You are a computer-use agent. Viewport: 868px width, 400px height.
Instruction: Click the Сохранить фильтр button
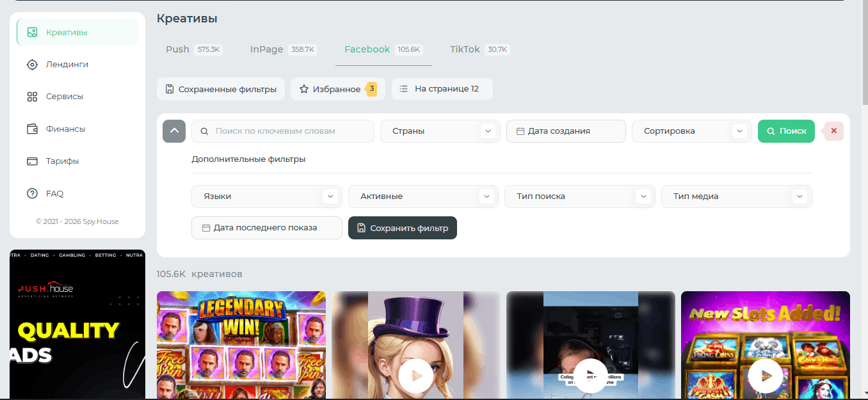(402, 228)
